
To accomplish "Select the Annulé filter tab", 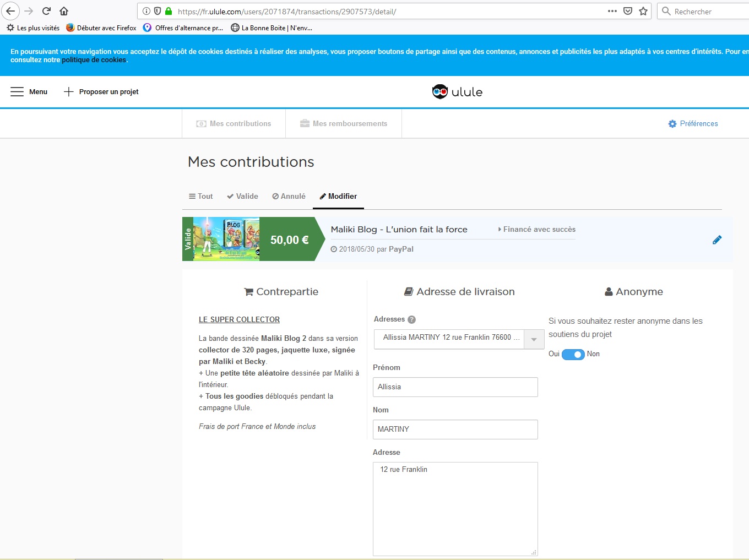I will pyautogui.click(x=289, y=197).
